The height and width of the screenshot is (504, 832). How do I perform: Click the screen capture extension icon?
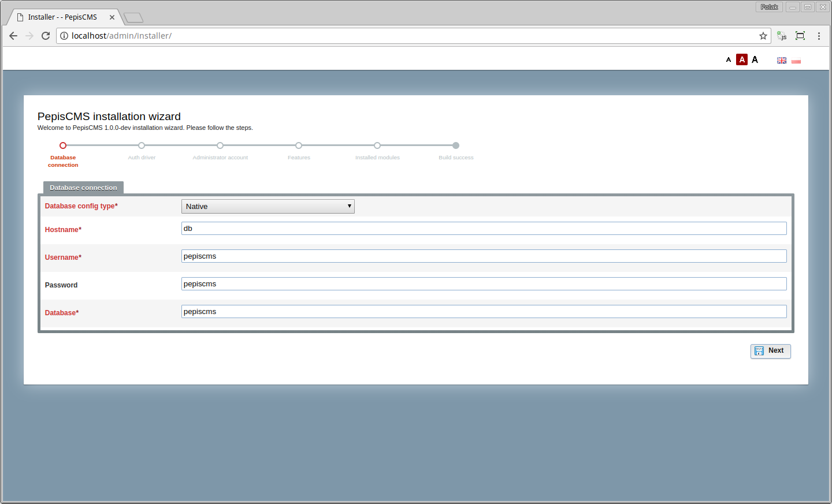pos(800,36)
